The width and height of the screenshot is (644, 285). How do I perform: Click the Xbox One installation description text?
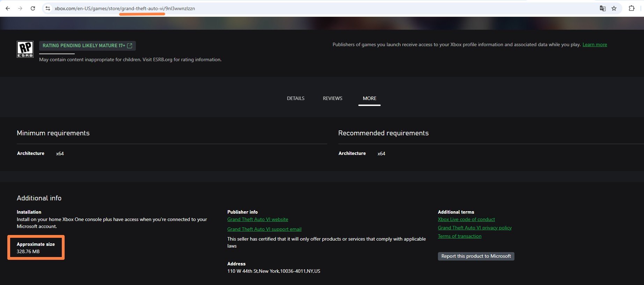[x=112, y=223]
